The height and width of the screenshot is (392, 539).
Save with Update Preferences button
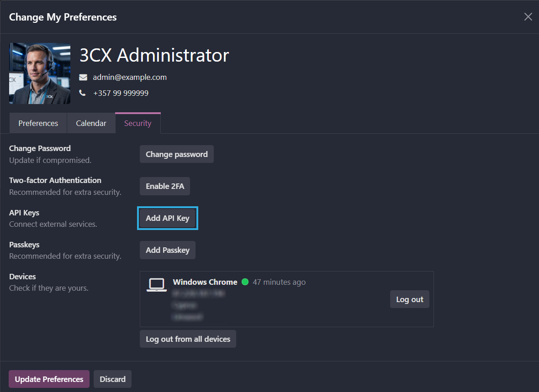49,379
